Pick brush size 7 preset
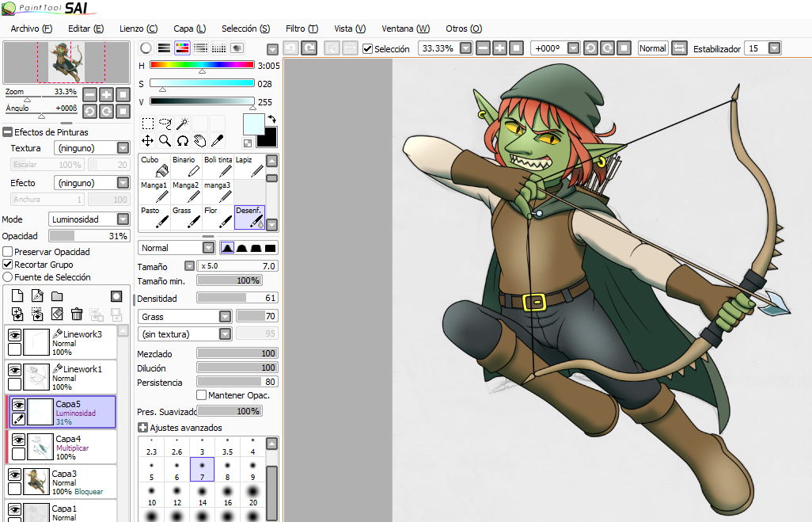 coord(202,469)
